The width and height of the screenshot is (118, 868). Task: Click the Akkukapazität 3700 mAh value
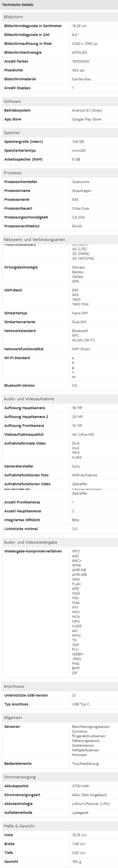click(80, 786)
